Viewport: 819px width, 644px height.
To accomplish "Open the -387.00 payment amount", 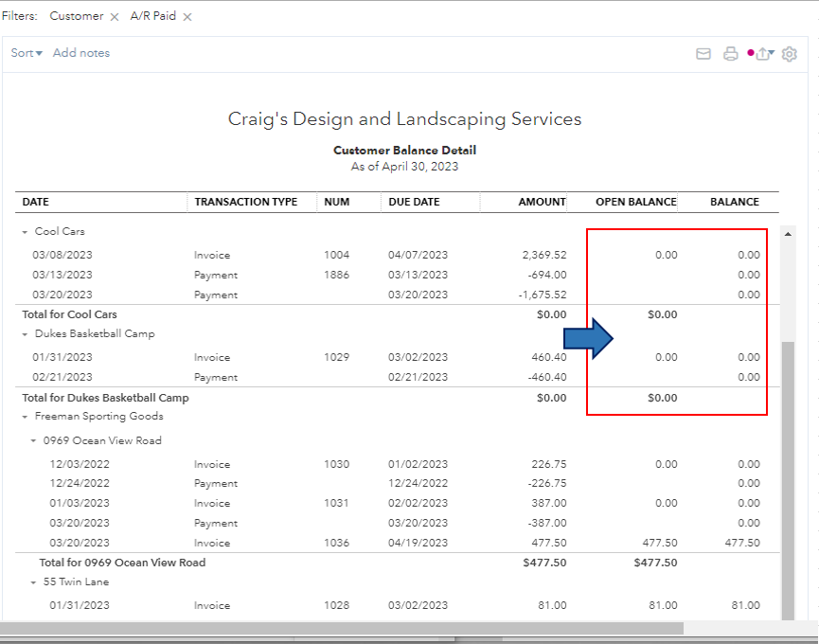I will point(547,523).
